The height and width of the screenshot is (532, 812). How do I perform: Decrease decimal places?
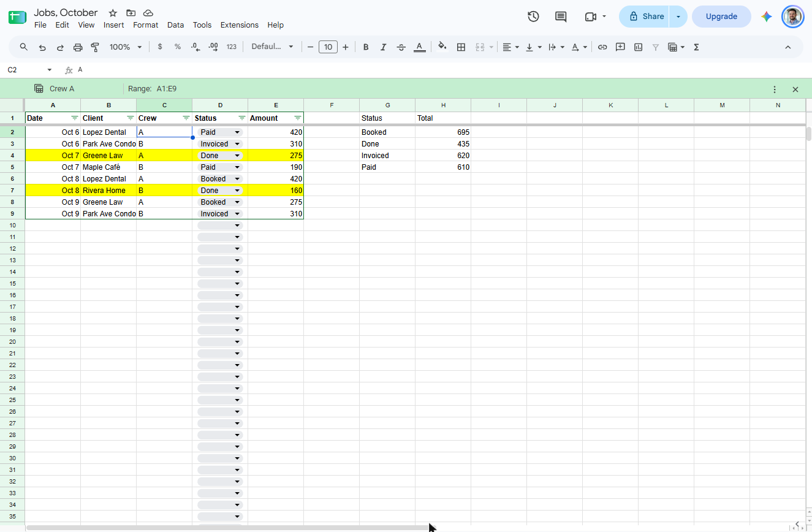[x=195, y=47]
